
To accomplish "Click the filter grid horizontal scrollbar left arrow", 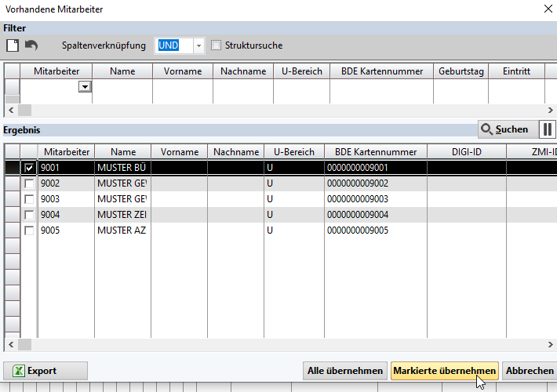I will pos(10,111).
